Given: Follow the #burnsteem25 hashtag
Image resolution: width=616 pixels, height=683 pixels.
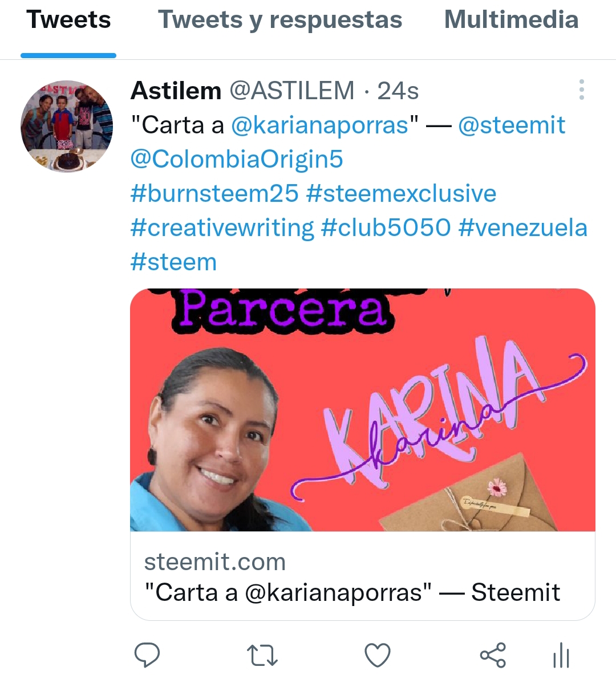Looking at the screenshot, I should pyautogui.click(x=214, y=193).
